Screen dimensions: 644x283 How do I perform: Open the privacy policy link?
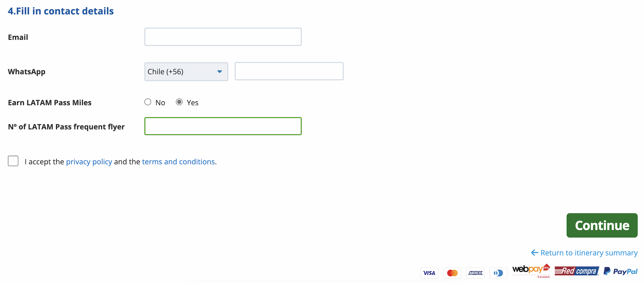(x=89, y=162)
